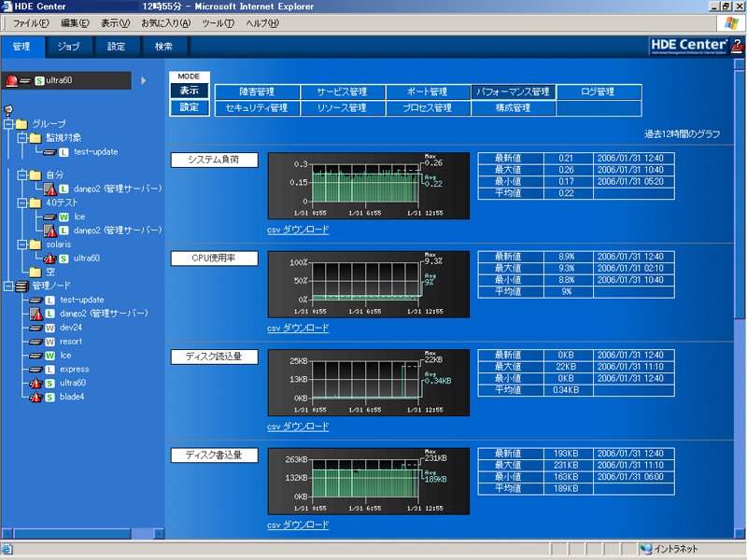Image resolution: width=747 pixels, height=560 pixels.
Task: Click the 監視対象 folder icon
Action: coord(35,138)
